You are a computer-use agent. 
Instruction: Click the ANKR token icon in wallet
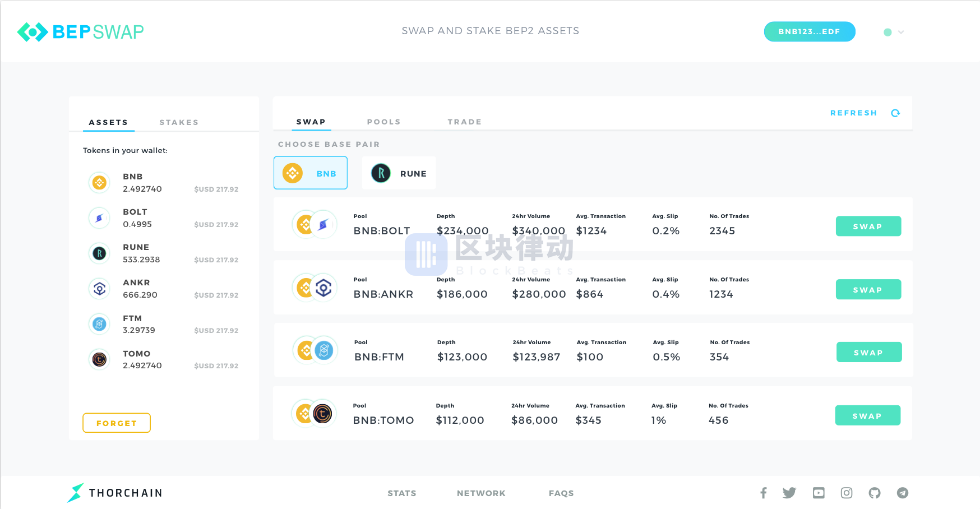tap(99, 288)
